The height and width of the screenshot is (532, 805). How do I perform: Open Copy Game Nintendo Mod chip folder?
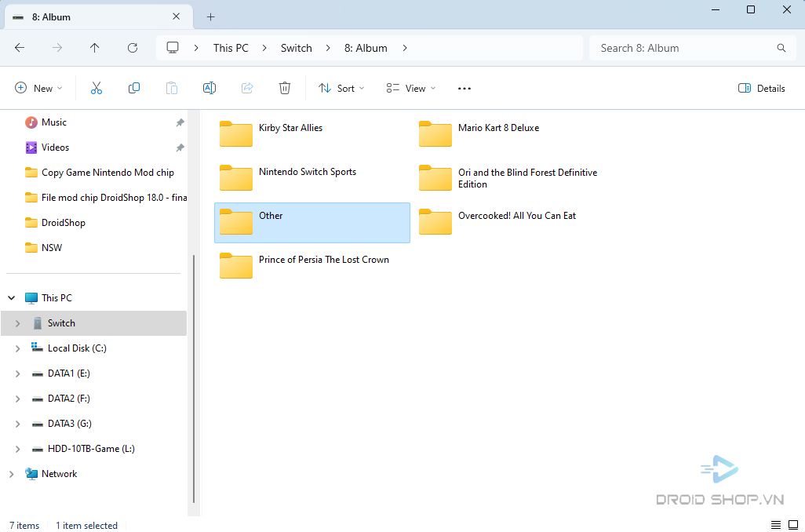pyautogui.click(x=107, y=173)
